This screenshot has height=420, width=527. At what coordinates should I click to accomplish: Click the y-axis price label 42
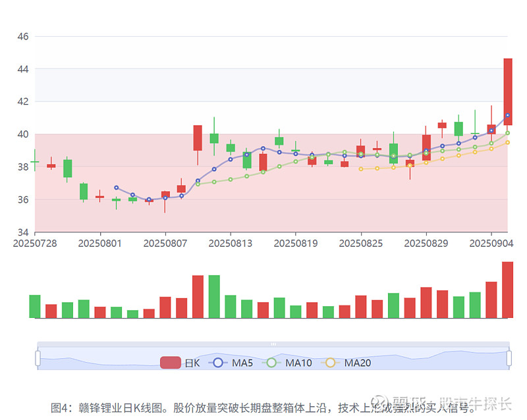point(23,101)
